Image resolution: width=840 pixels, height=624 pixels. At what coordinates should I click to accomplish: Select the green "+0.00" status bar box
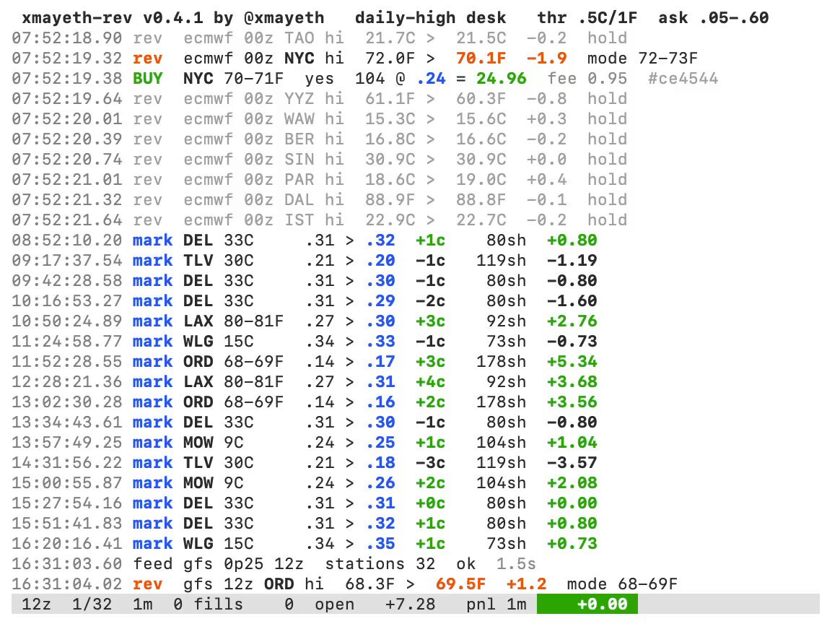click(587, 604)
